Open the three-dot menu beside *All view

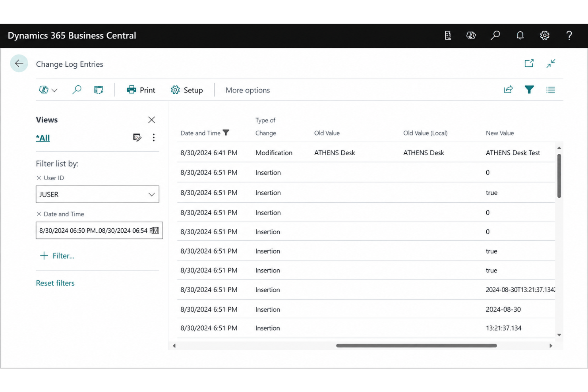[154, 137]
